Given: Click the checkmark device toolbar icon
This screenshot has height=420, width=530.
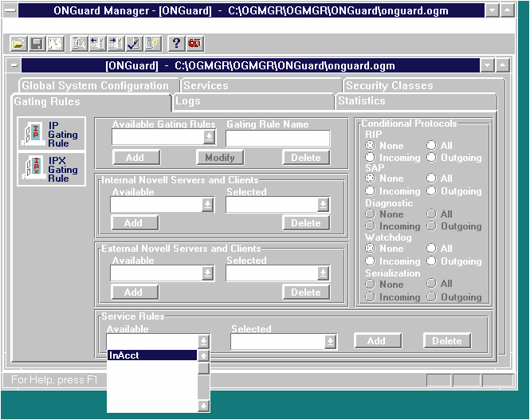Looking at the screenshot, I should pyautogui.click(x=135, y=44).
